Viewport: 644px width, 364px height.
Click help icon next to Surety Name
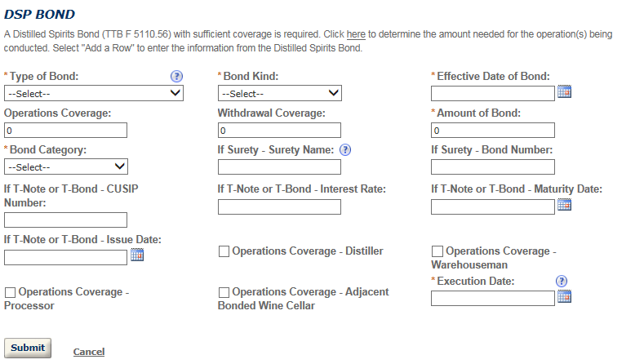(345, 150)
